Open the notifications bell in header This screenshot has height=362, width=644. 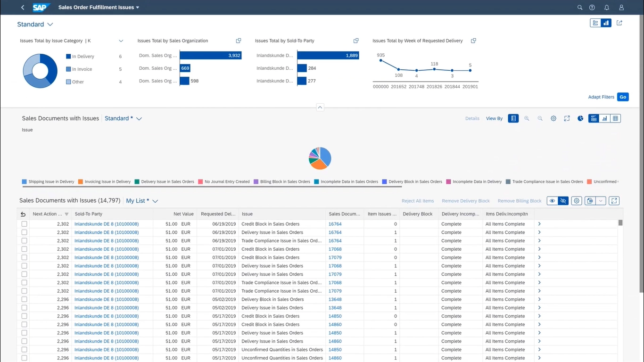[x=607, y=8]
